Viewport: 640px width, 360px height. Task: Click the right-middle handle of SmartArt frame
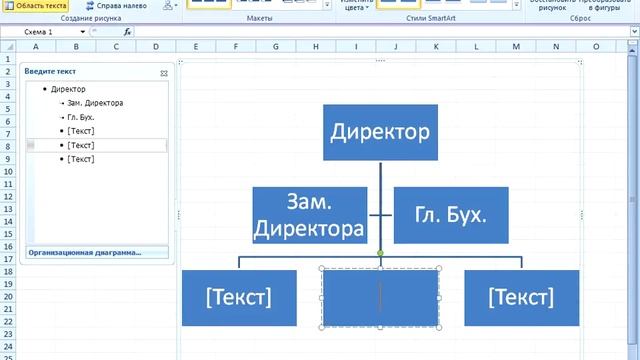[581, 215]
